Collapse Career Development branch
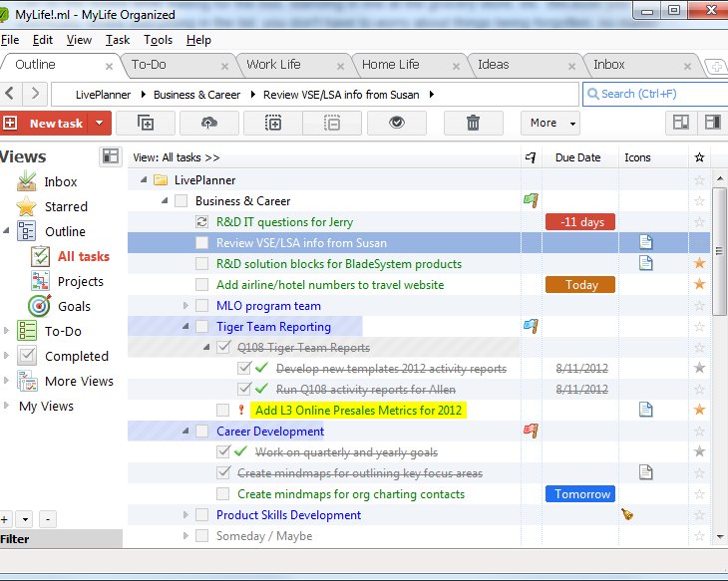The image size is (728, 581). pos(185,432)
